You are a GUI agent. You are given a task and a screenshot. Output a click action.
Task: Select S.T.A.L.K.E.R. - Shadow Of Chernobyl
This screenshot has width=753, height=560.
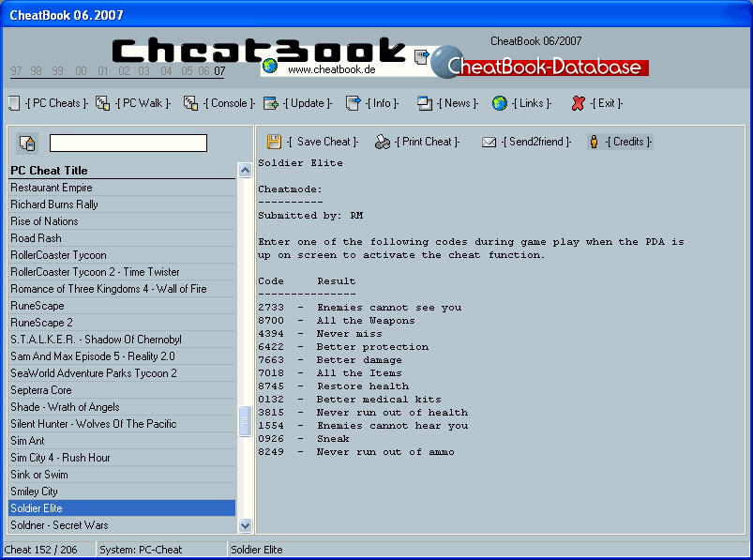(122, 340)
